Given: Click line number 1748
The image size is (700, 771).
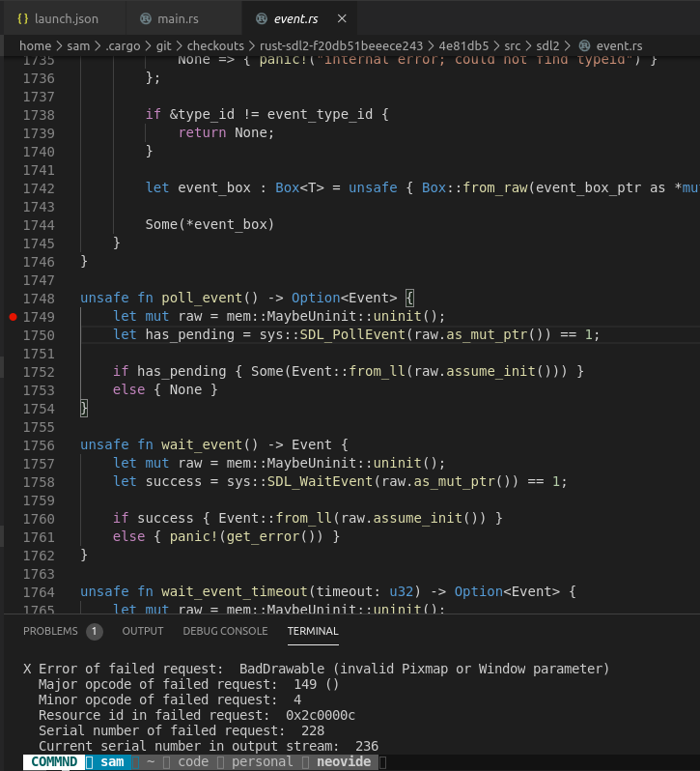Looking at the screenshot, I should coord(39,299).
